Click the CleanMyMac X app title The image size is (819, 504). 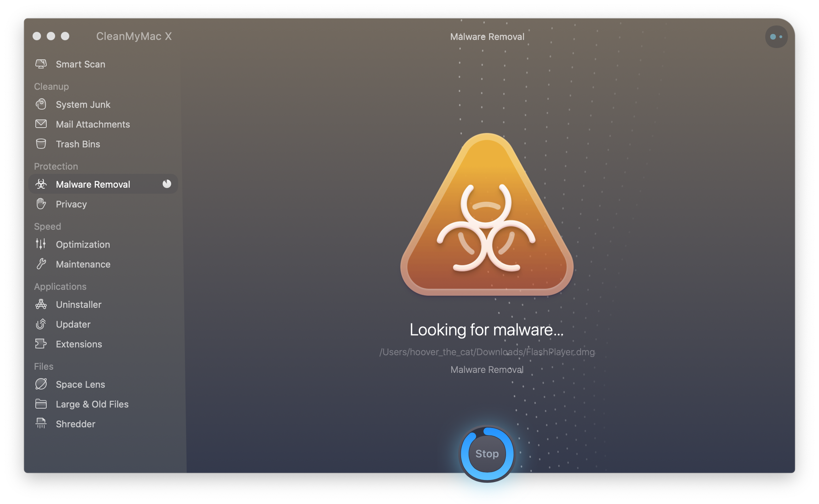pos(134,36)
